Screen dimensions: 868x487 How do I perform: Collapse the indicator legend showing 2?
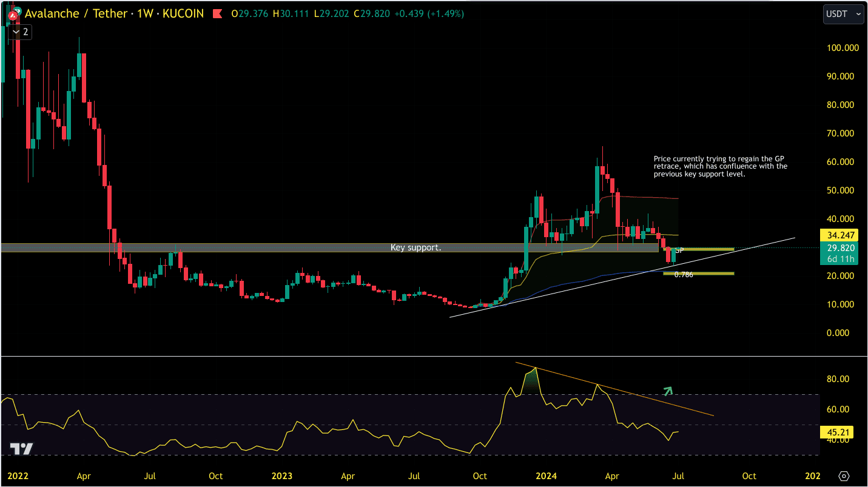(19, 32)
